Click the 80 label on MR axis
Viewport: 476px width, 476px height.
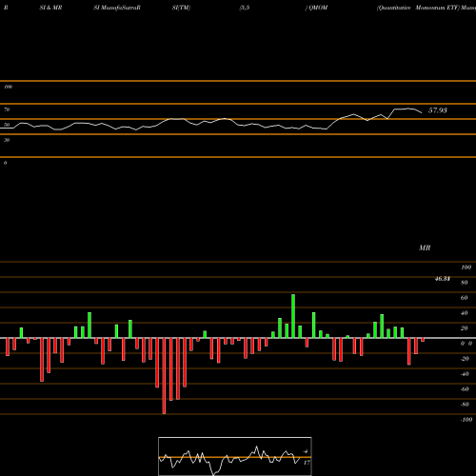465,283
